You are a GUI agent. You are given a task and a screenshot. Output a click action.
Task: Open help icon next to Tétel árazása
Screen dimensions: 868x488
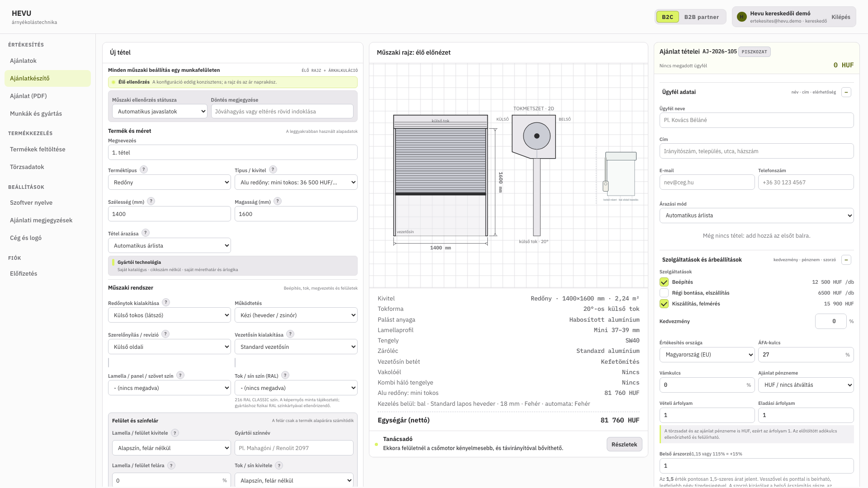(146, 233)
